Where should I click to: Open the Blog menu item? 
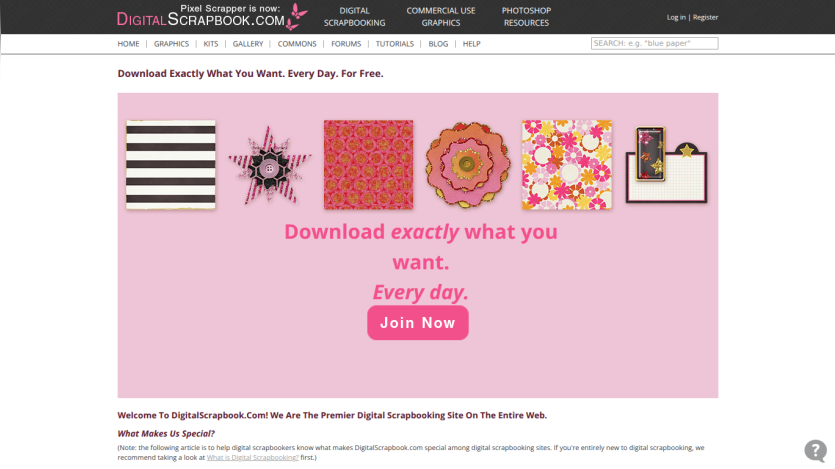click(x=438, y=44)
